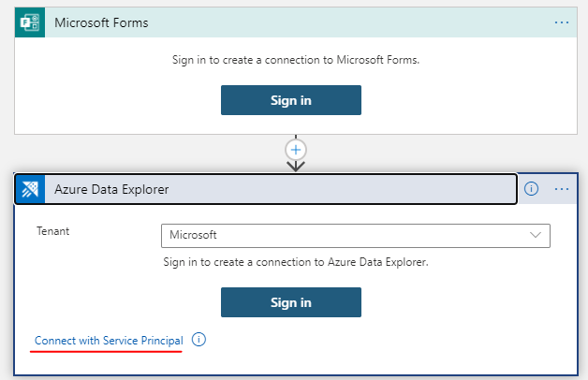The width and height of the screenshot is (588, 380).
Task: Click the plus icon to insert a step
Action: (x=296, y=149)
